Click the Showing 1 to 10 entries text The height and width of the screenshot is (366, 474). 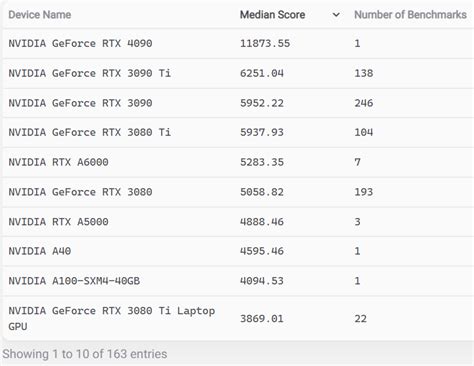pyautogui.click(x=85, y=354)
